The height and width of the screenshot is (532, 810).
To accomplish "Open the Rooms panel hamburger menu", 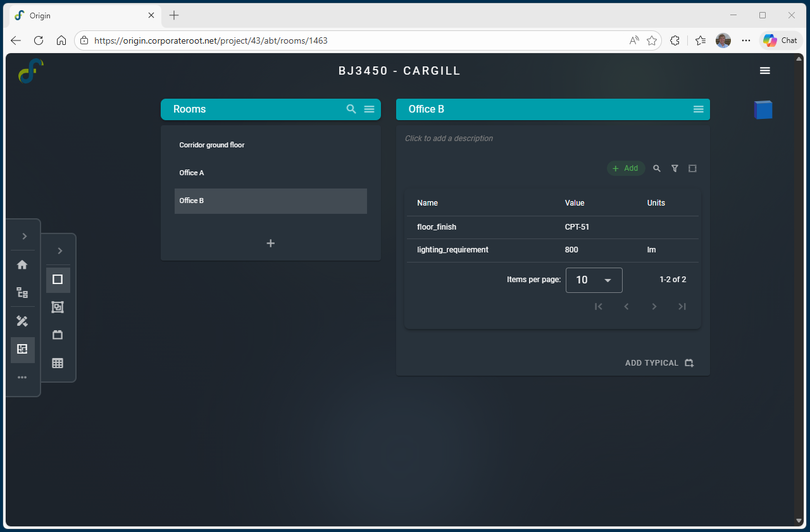I will (370, 109).
